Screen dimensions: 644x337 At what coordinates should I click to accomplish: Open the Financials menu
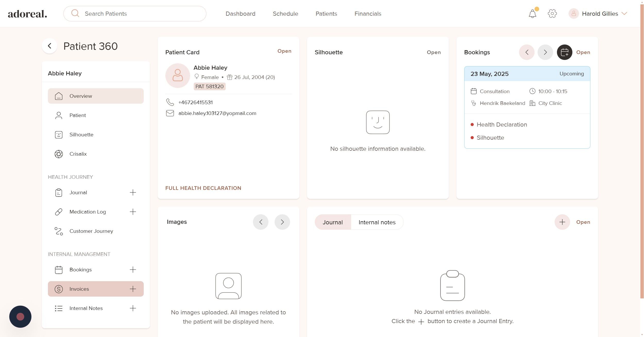pyautogui.click(x=368, y=14)
